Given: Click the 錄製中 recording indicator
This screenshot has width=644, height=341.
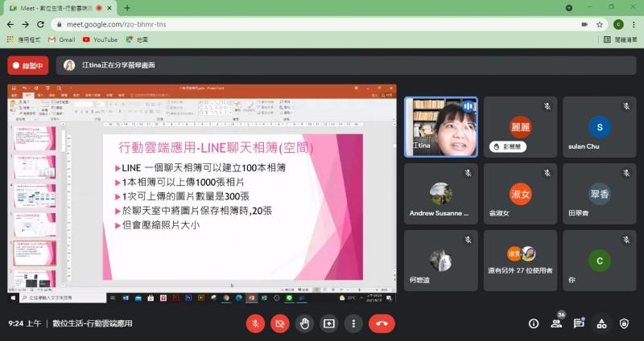Looking at the screenshot, I should point(28,65).
